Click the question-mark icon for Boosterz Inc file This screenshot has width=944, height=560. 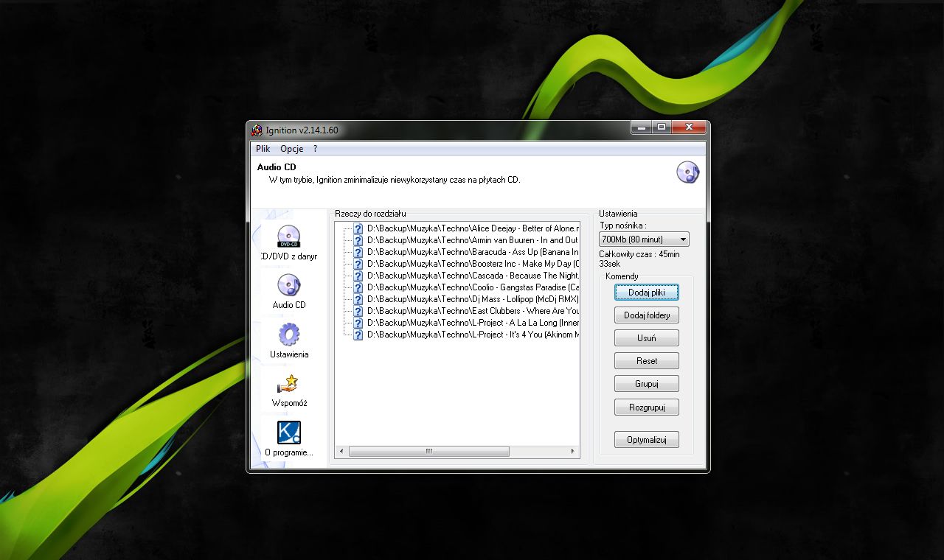click(x=358, y=264)
